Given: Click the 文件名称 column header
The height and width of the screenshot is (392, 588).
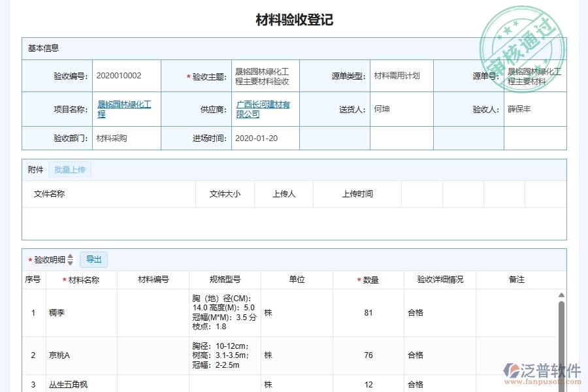Looking at the screenshot, I should [x=50, y=193].
